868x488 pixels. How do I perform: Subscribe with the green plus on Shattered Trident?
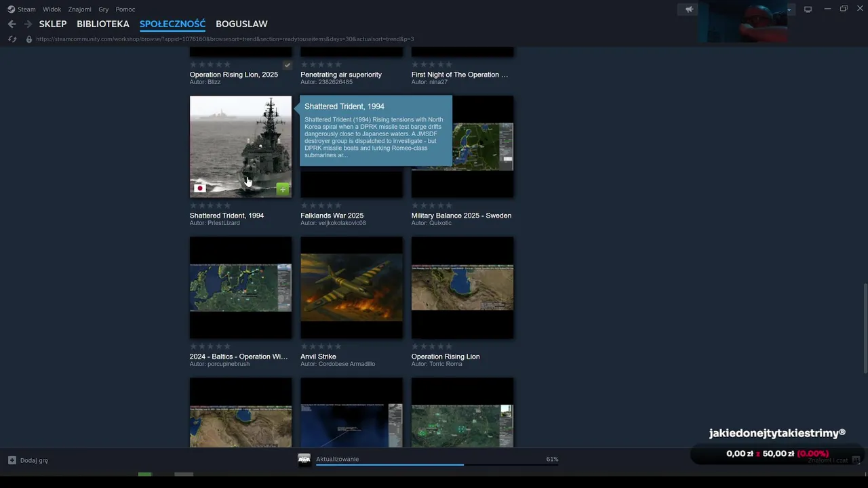point(283,189)
